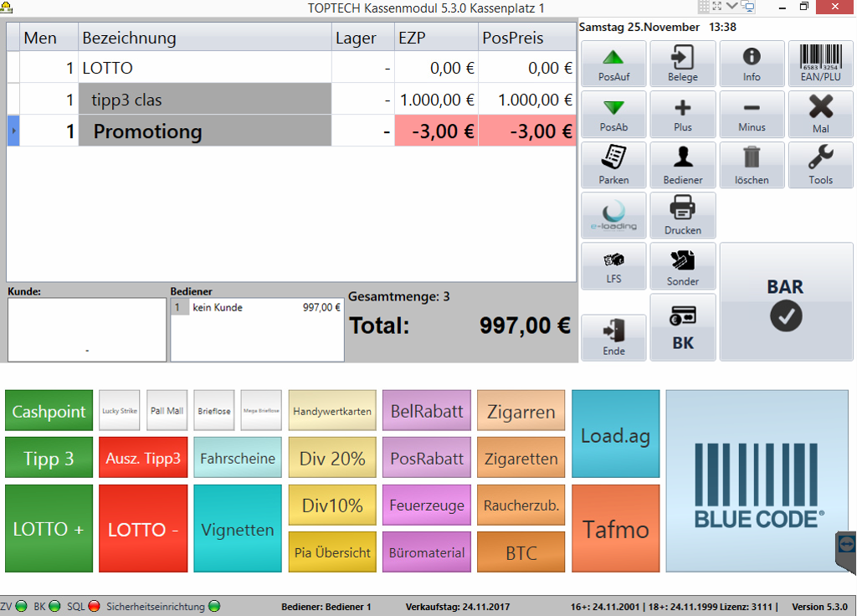Select the Pall Mall tile
The height and width of the screenshot is (616, 857).
pos(167,410)
